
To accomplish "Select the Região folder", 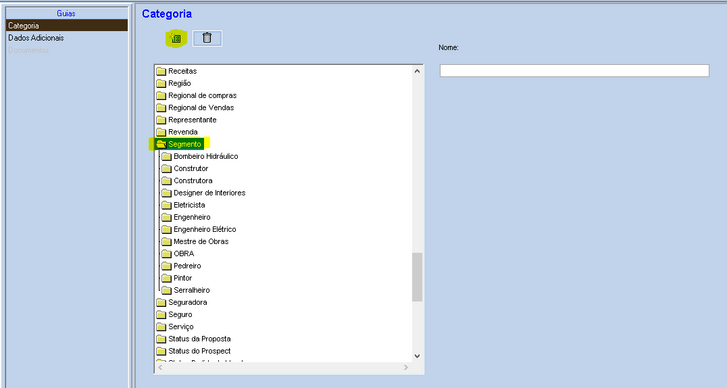I will click(179, 83).
